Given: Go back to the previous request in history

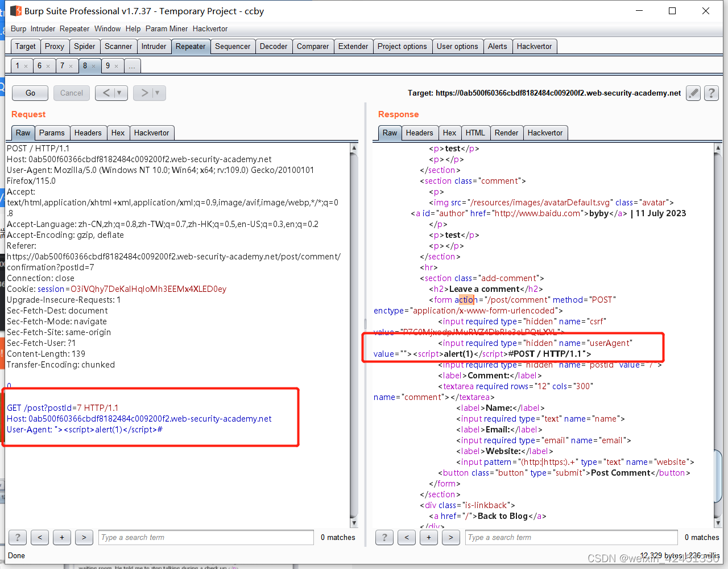Looking at the screenshot, I should 106,93.
